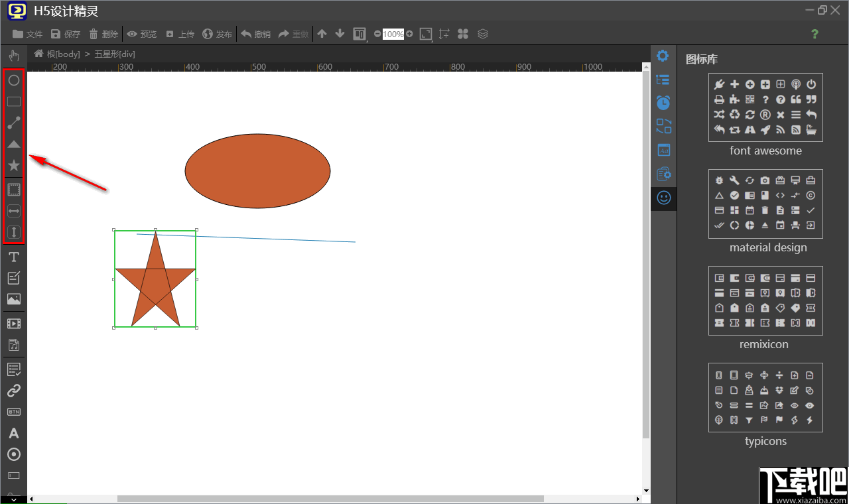Open the 文件 file menu
Screen dimensions: 849x504
pos(28,34)
